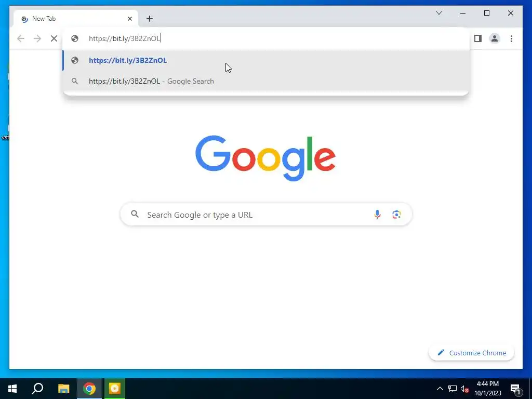The height and width of the screenshot is (399, 532).
Task: Open the yellow app on the taskbar
Action: point(115,389)
